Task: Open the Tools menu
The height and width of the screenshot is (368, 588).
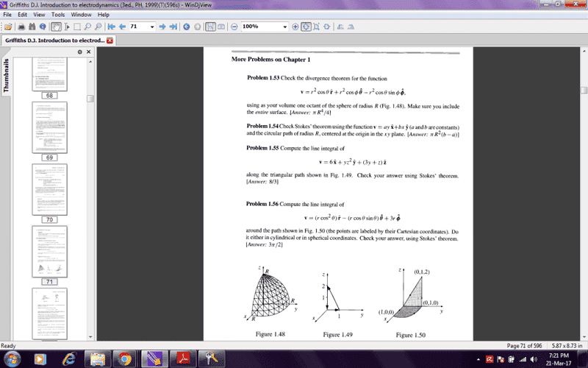Action: [58, 15]
